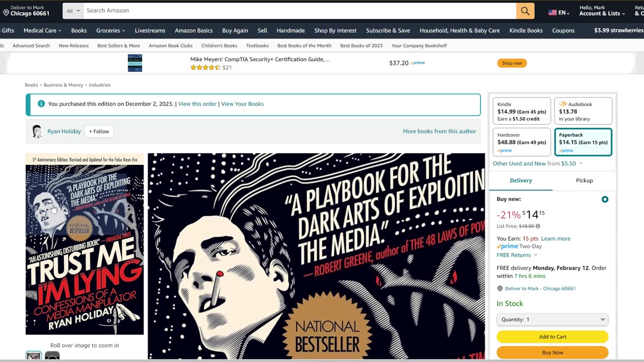Click the info icon beside List Price

(x=538, y=226)
